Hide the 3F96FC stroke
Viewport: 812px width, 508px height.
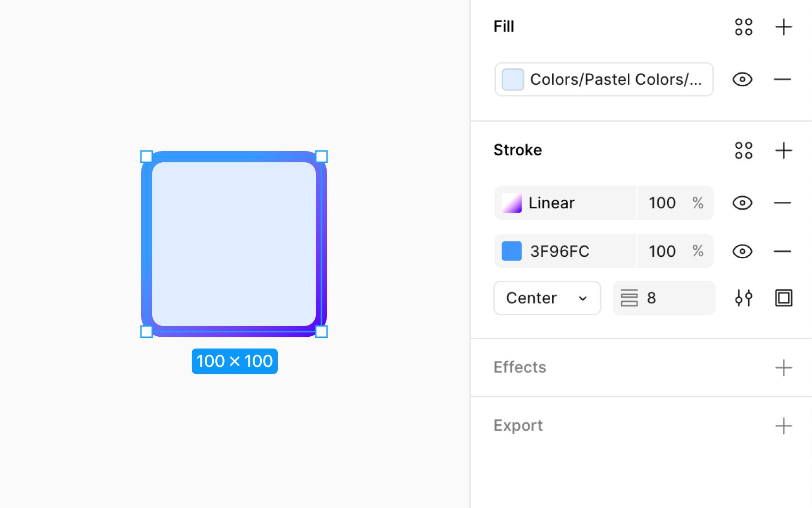(x=742, y=252)
